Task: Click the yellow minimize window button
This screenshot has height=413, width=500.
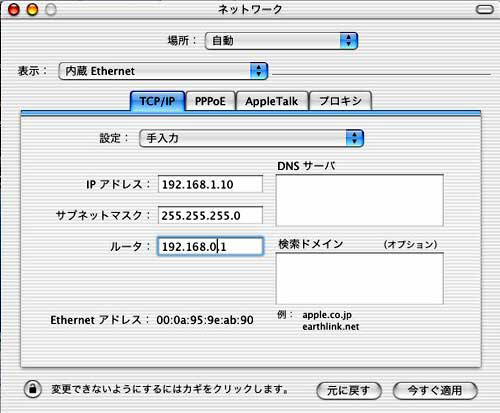Action: pyautogui.click(x=32, y=9)
